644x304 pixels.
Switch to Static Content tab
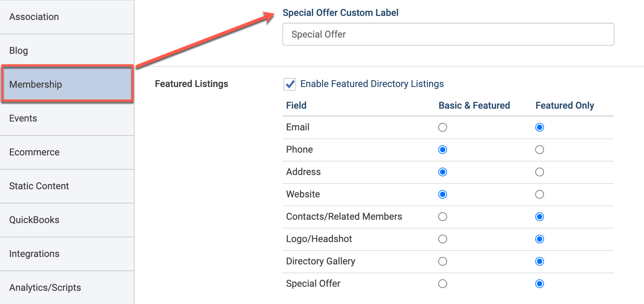67,186
